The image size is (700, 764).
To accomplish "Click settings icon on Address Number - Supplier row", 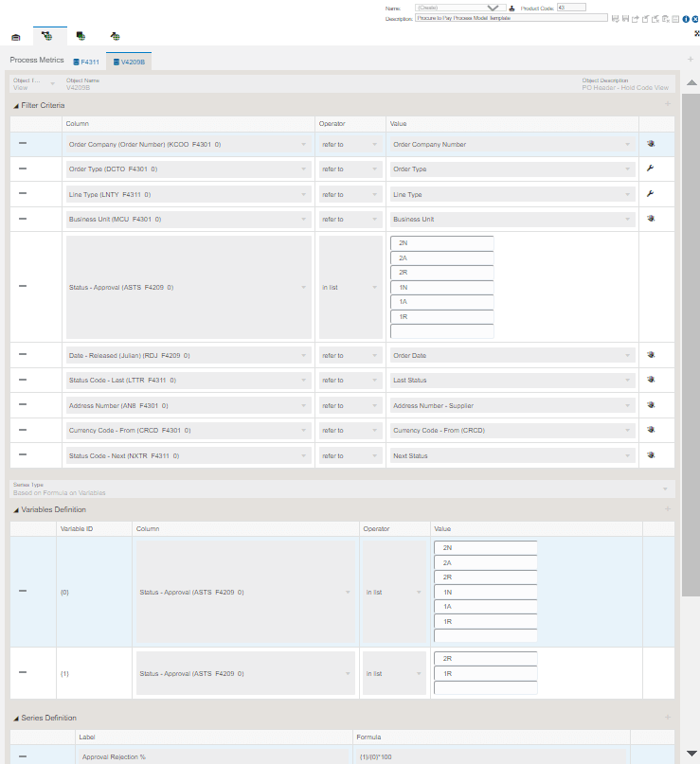I will point(651,405).
